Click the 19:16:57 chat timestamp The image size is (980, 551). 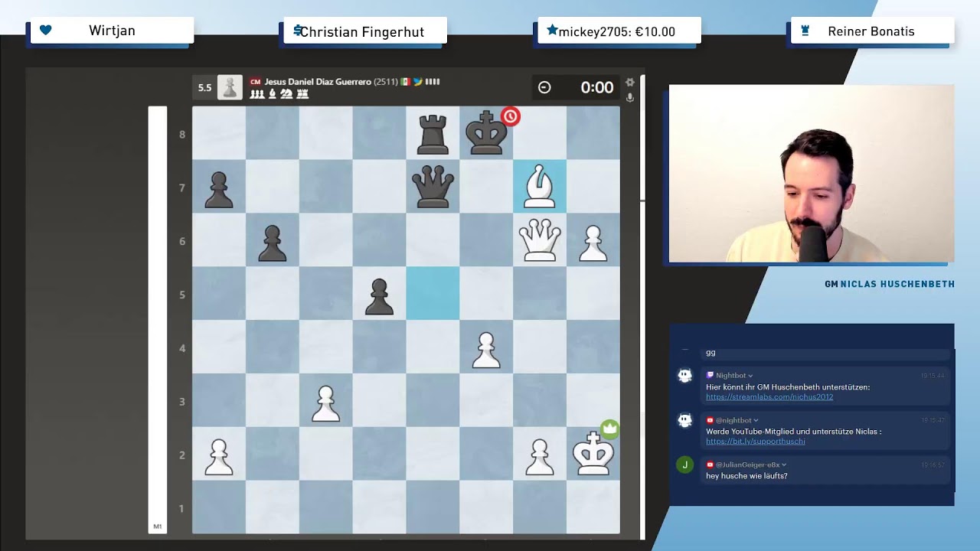click(933, 465)
